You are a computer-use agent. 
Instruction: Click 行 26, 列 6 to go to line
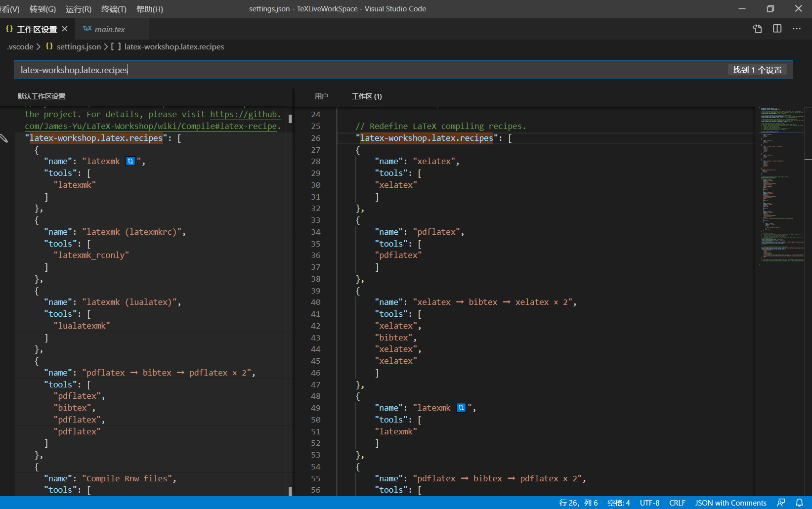(x=578, y=503)
